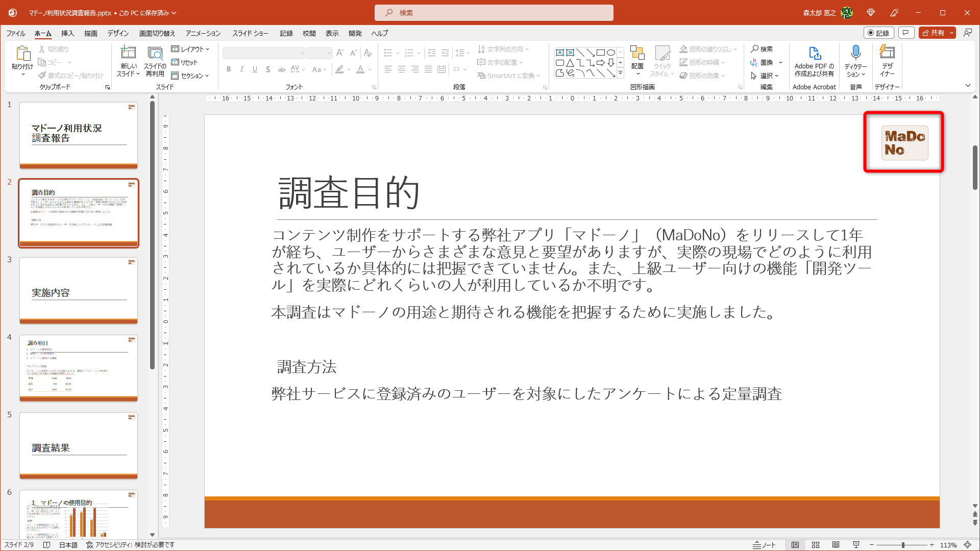Viewport: 980px width, 551px height.
Task: Switch to the Animations tab
Action: [203, 33]
